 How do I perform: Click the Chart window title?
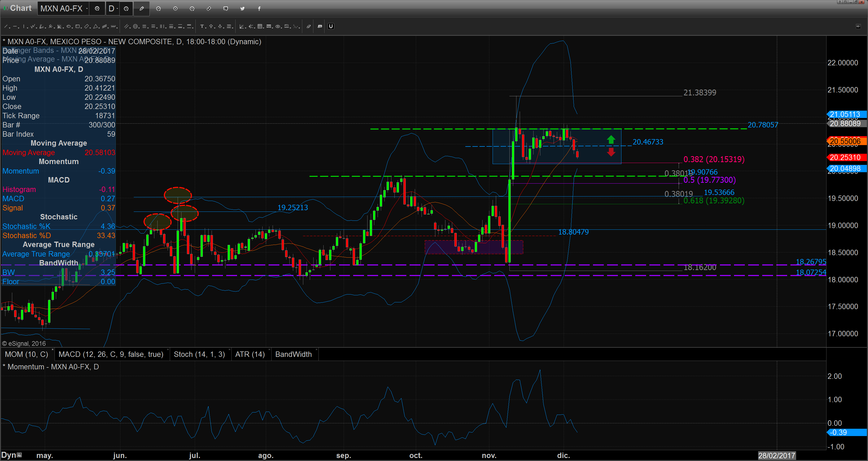point(21,8)
